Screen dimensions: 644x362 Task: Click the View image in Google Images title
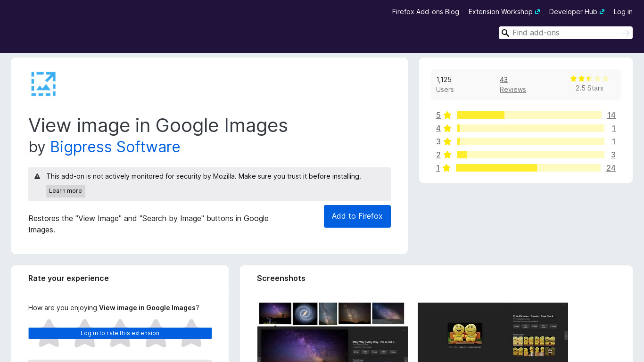coord(158,125)
